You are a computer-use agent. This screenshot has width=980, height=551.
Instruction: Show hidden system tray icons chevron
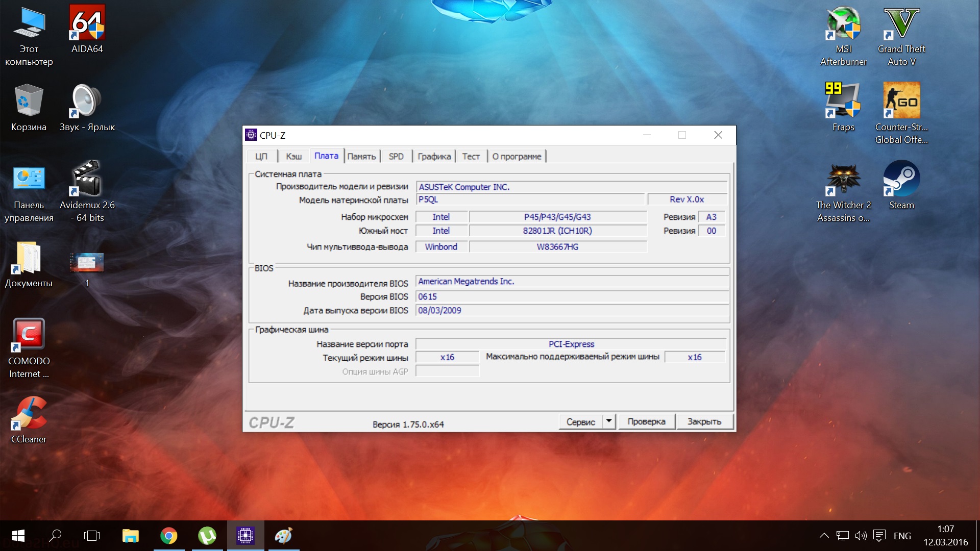(824, 536)
